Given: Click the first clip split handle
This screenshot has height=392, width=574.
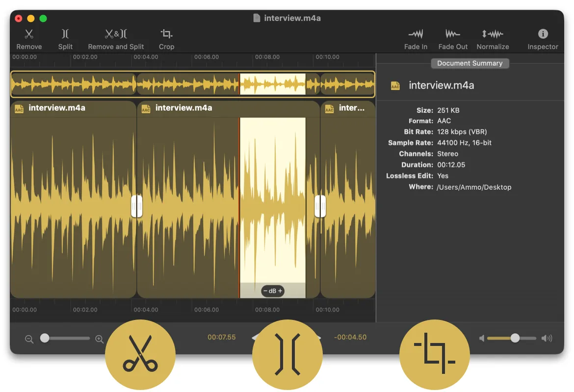Looking at the screenshot, I should 136,206.
